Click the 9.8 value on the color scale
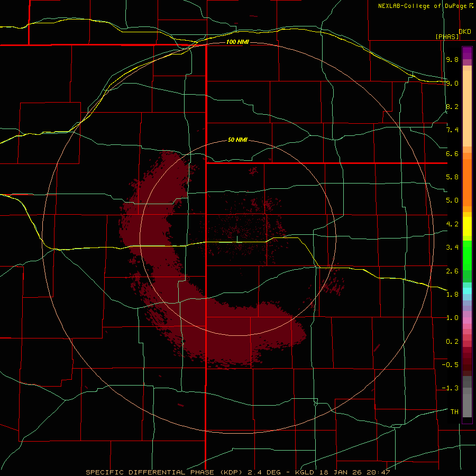The width and height of the screenshot is (476, 476). click(452, 60)
